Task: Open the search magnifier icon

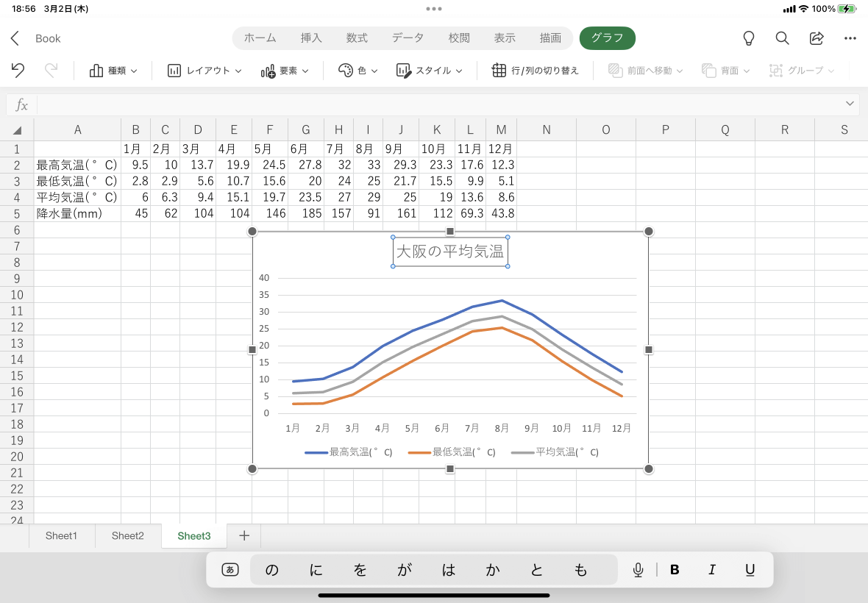Action: [x=782, y=38]
